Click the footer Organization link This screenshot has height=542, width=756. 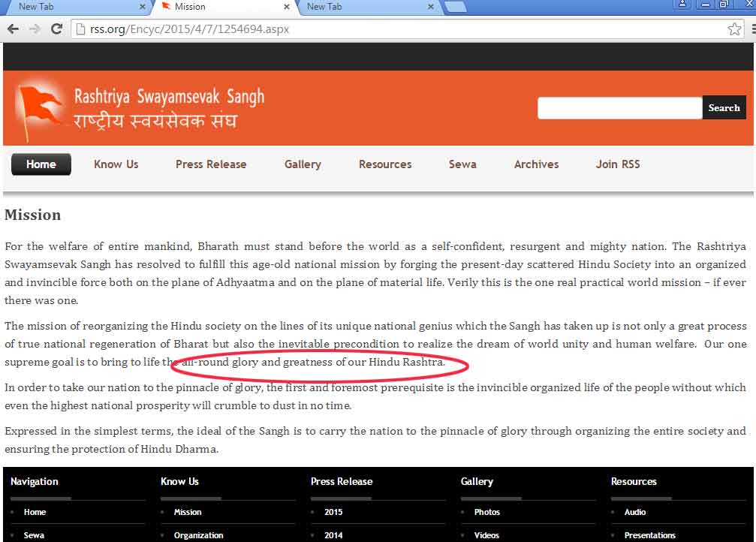point(199,535)
